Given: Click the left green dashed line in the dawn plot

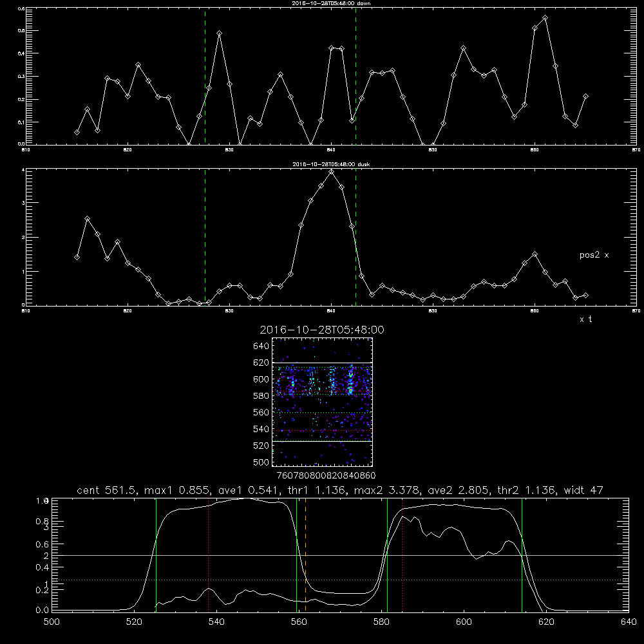Looking at the screenshot, I should pos(205,77).
